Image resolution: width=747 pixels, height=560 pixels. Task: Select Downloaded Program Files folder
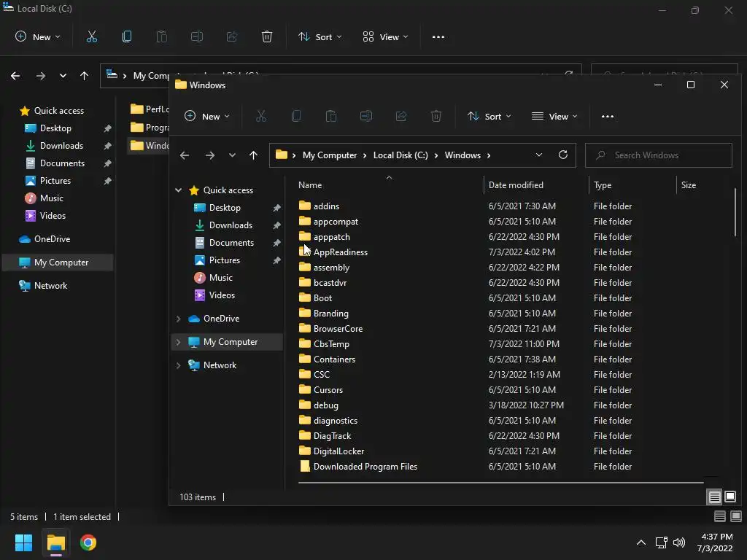[x=365, y=466]
